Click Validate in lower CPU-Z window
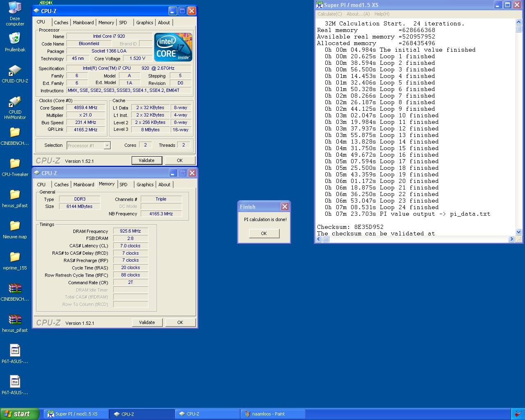The image size is (525, 420). pos(147,322)
